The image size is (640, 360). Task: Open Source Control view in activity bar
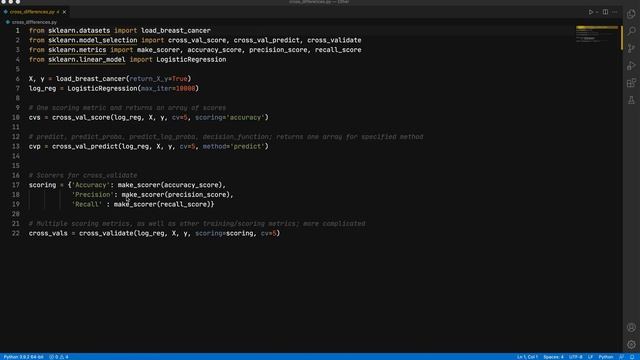pyautogui.click(x=631, y=48)
